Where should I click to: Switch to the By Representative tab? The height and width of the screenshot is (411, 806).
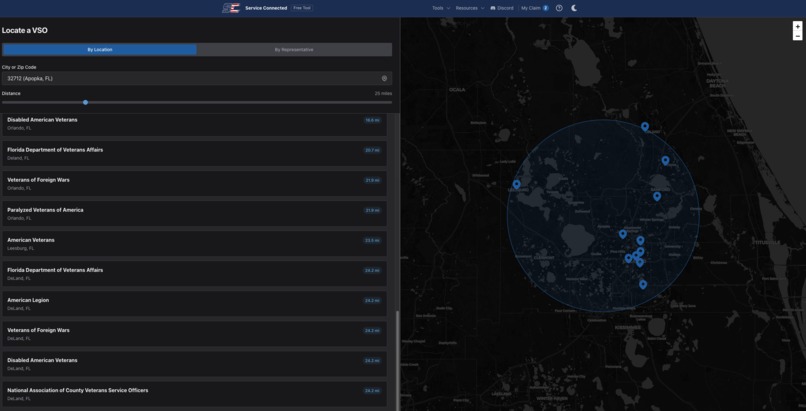(294, 50)
